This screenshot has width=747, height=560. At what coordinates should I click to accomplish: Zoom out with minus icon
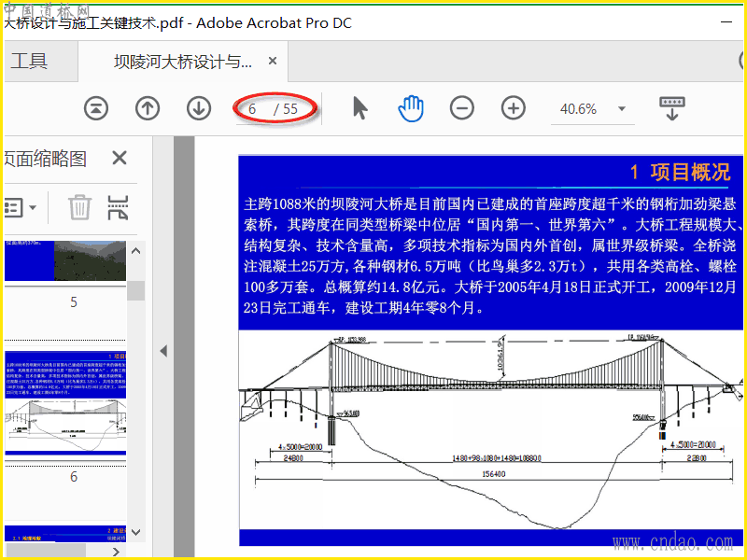pyautogui.click(x=461, y=108)
